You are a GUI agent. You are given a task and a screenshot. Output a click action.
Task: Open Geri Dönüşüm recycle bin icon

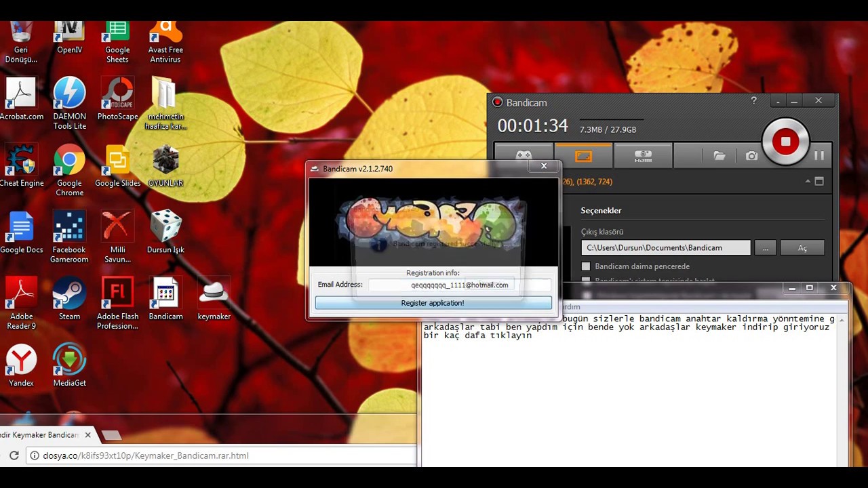[x=21, y=42]
